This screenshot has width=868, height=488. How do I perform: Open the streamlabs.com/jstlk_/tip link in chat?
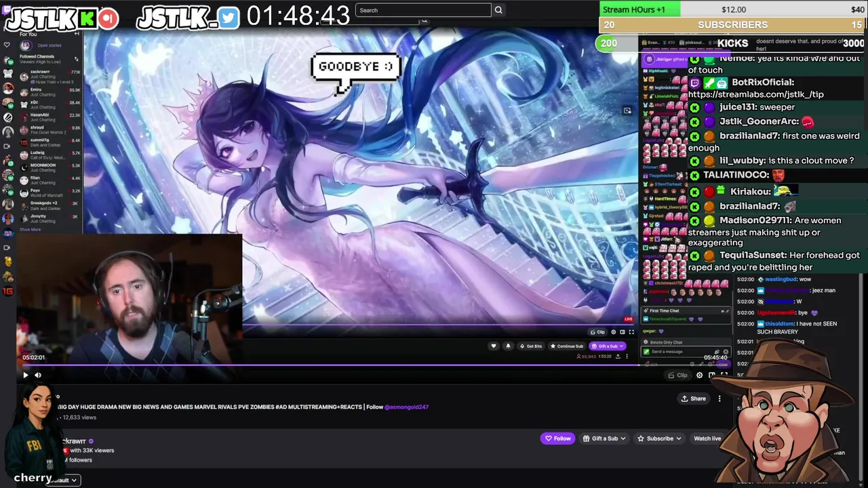tap(755, 94)
